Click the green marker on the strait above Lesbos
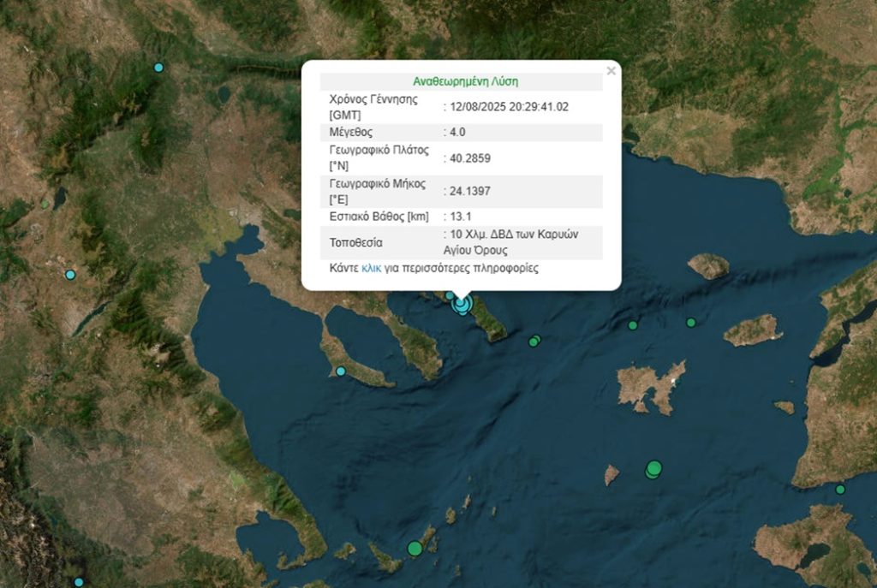The height and width of the screenshot is (588, 877). coord(840,489)
